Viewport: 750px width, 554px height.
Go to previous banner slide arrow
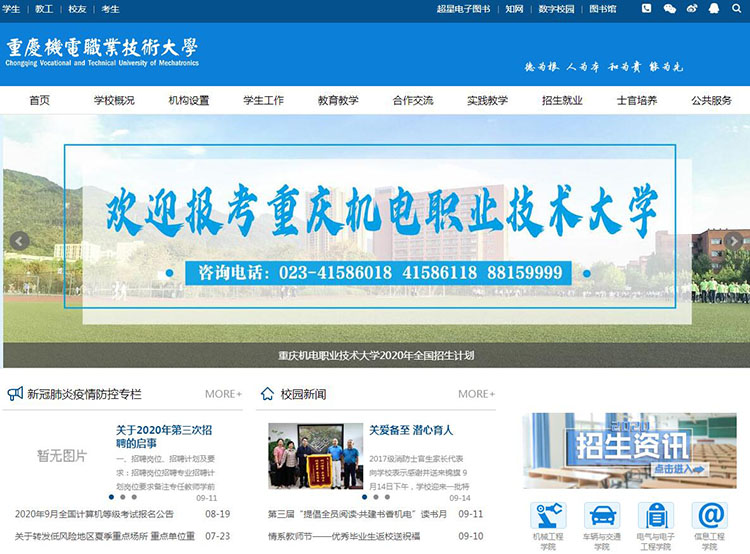[19, 241]
